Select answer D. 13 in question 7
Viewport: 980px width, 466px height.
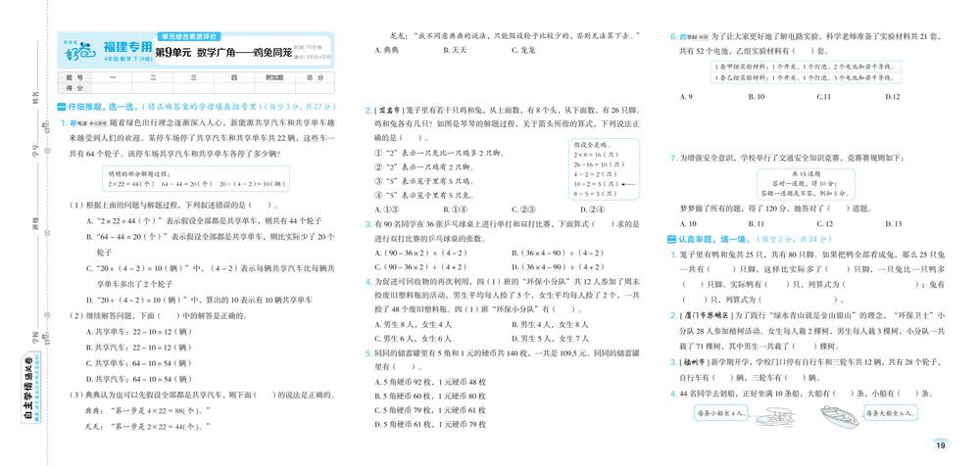point(893,224)
